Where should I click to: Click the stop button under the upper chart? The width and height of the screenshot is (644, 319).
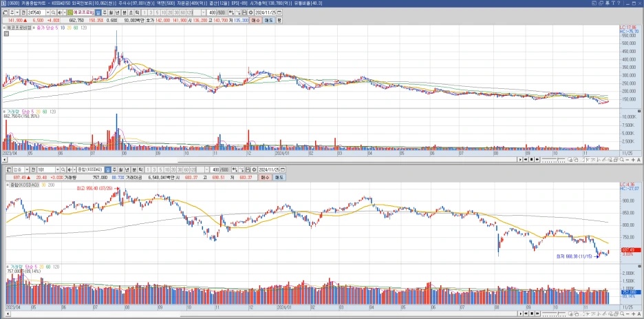[531, 160]
